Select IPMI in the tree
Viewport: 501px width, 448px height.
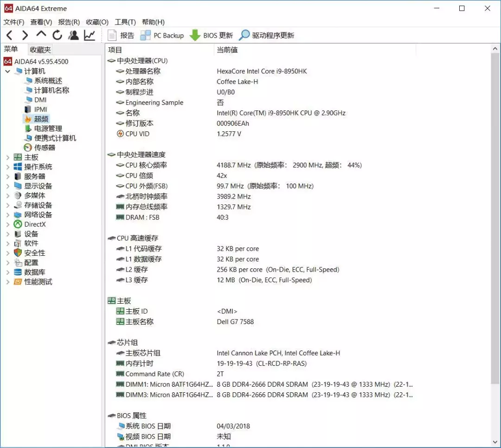pyautogui.click(x=40, y=110)
